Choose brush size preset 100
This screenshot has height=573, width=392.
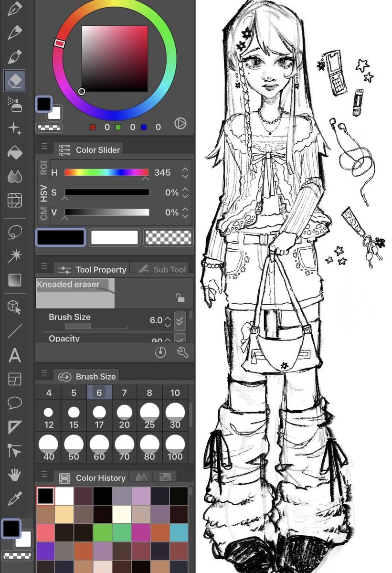(x=175, y=447)
